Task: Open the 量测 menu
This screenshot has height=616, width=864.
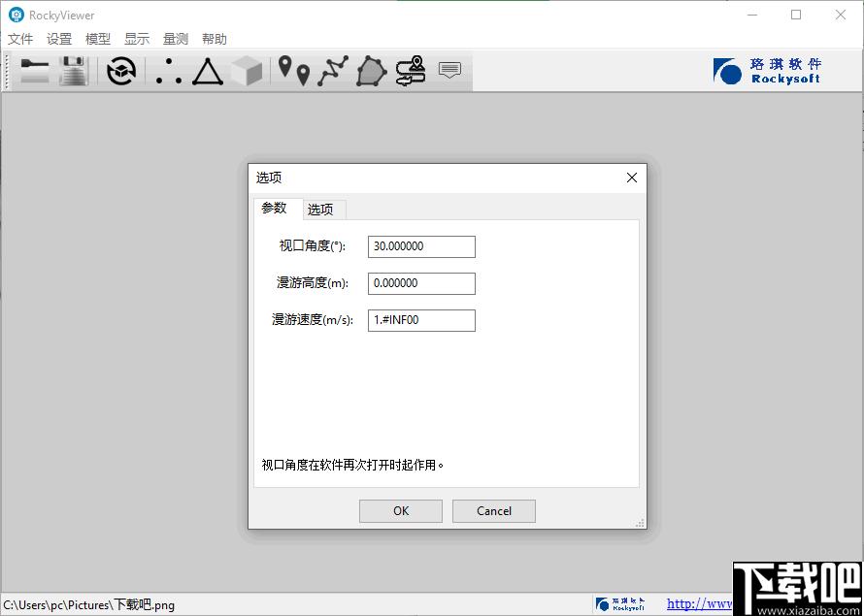Action: coord(176,39)
